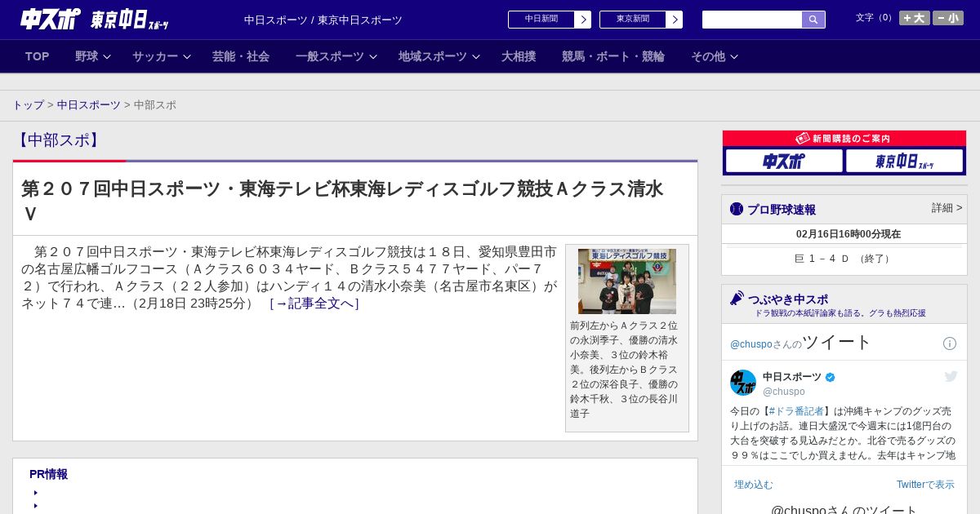Open the 中日新聞 link button
The image size is (980, 514).
click(541, 20)
